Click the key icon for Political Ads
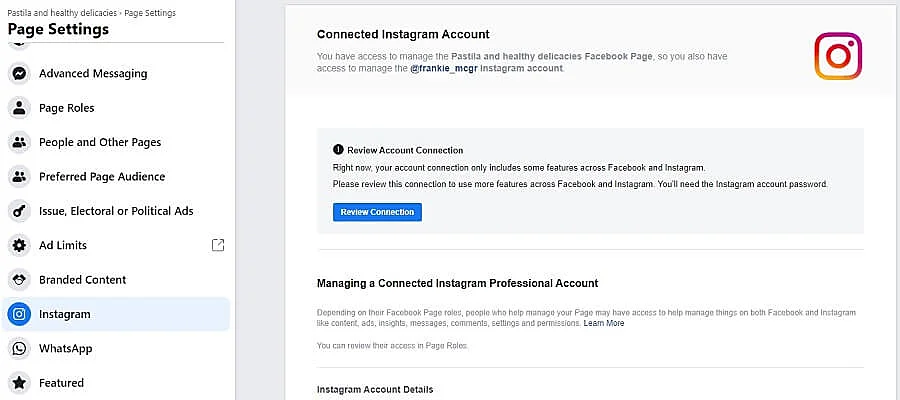Screen dimensions: 900x400 pyautogui.click(x=18, y=211)
